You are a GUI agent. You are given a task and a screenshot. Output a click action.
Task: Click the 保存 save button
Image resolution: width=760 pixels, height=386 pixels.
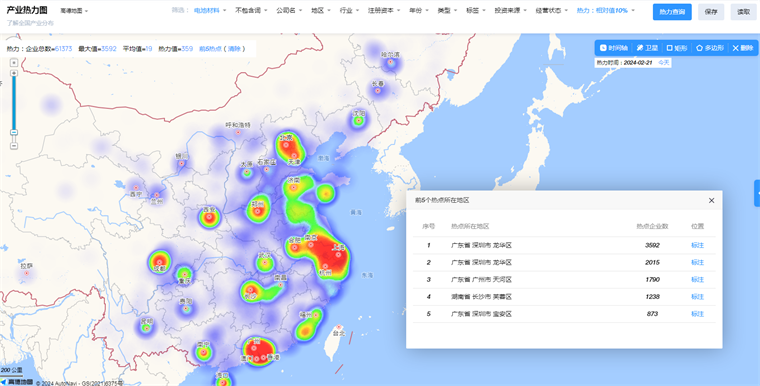(x=711, y=12)
